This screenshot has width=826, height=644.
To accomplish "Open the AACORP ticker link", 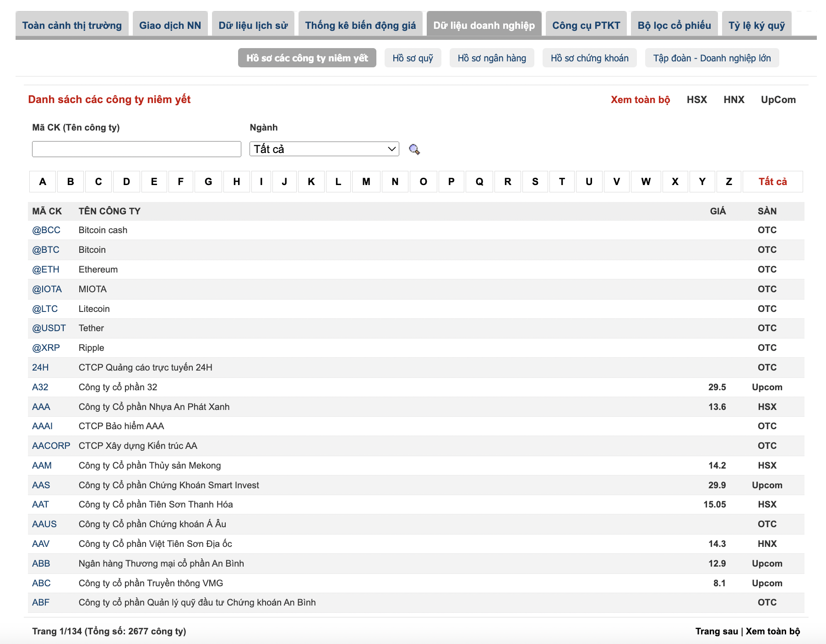I will pos(51,446).
